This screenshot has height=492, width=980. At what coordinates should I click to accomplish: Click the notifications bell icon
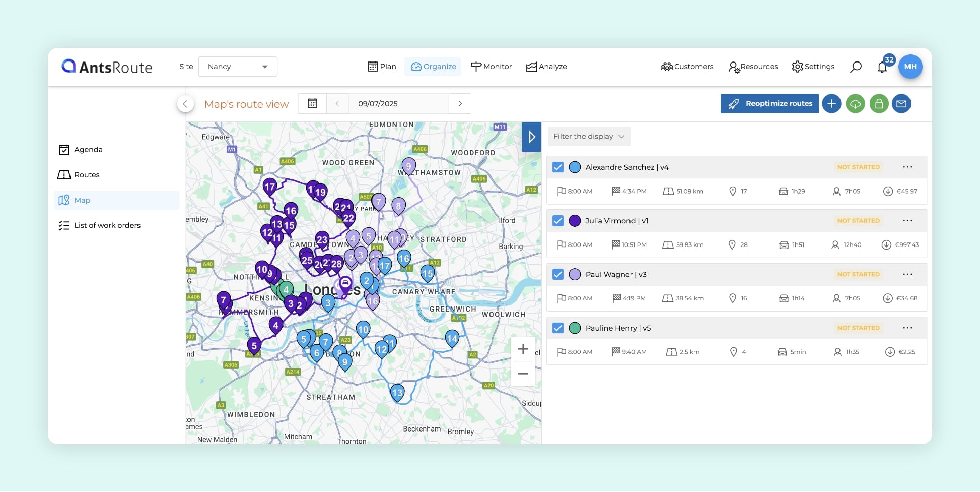882,67
